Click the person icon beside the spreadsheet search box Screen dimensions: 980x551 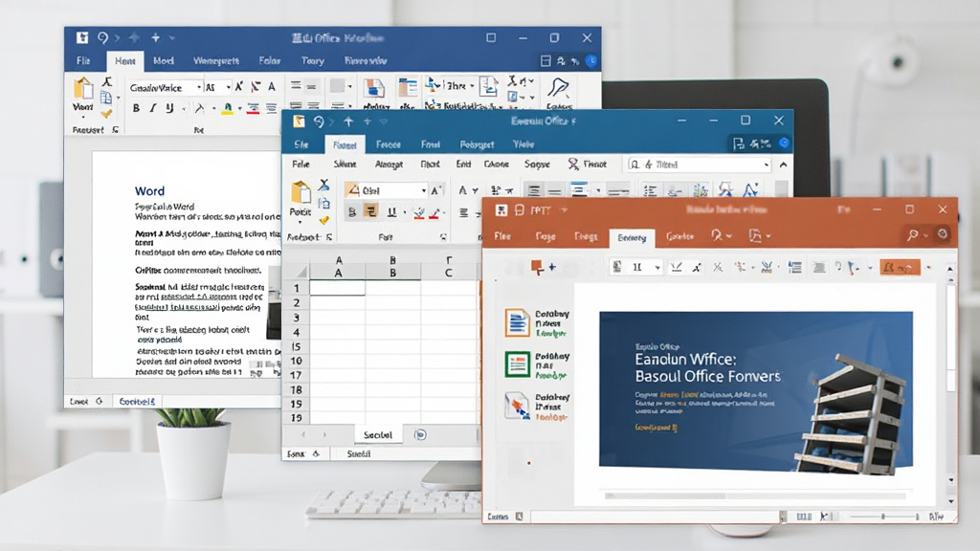(572, 164)
